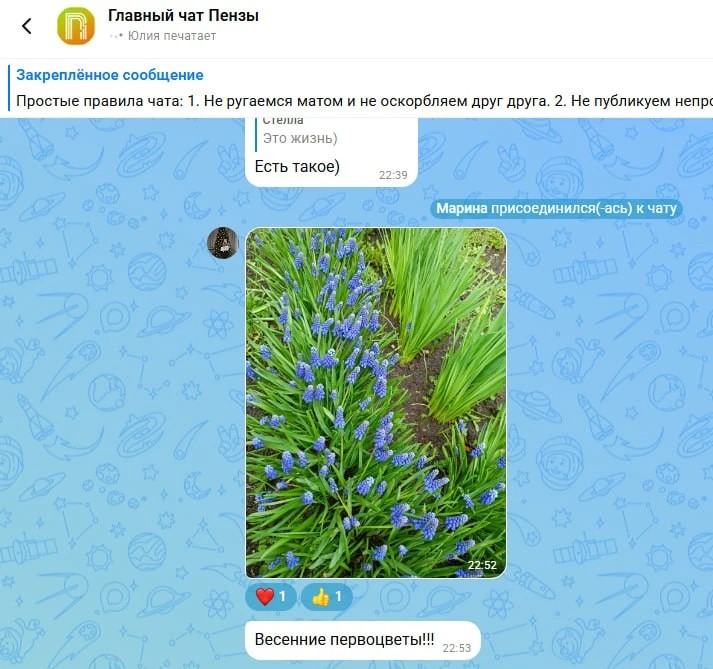Click the Юлия печатает typing status
This screenshot has width=713, height=669.
[171, 36]
